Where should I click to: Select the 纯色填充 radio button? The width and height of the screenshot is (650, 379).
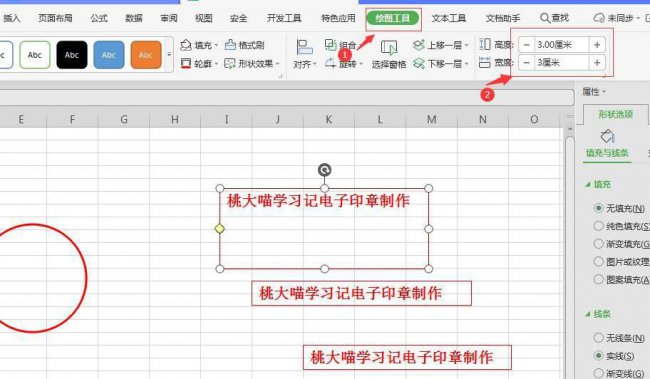tap(598, 226)
